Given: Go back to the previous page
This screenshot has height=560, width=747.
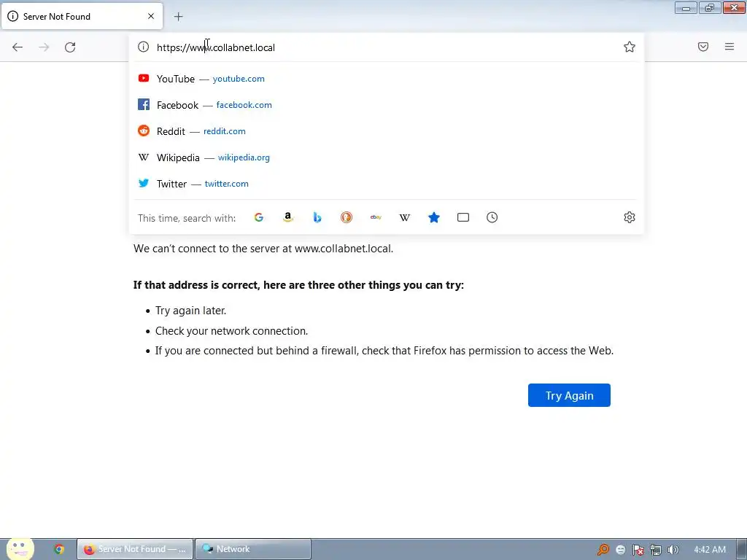Looking at the screenshot, I should (18, 47).
